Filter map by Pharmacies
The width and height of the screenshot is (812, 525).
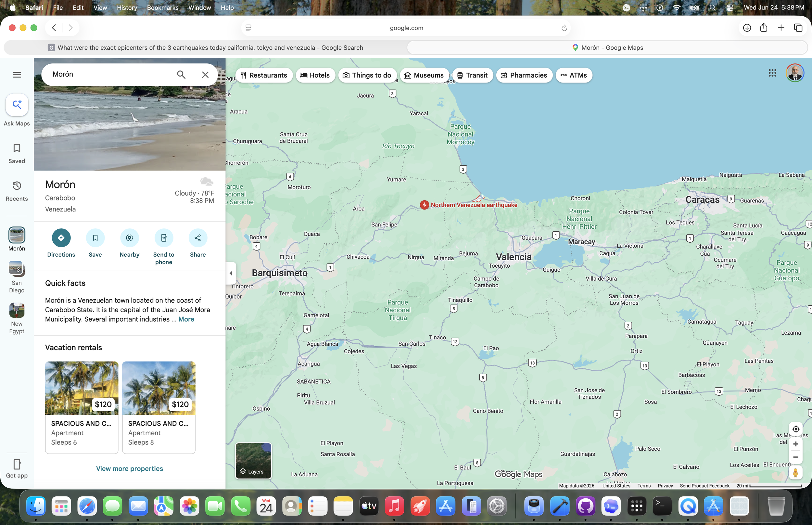525,75
